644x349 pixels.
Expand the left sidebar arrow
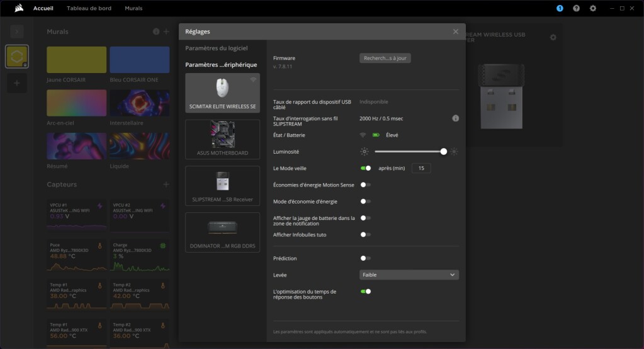(17, 31)
